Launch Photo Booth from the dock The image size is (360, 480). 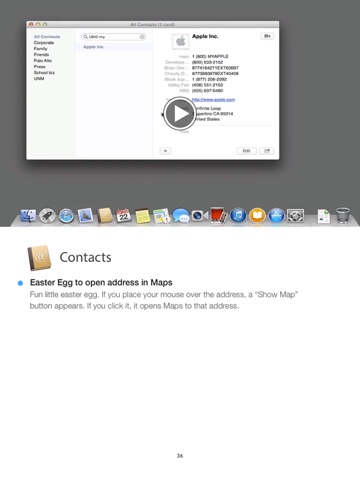(x=218, y=215)
